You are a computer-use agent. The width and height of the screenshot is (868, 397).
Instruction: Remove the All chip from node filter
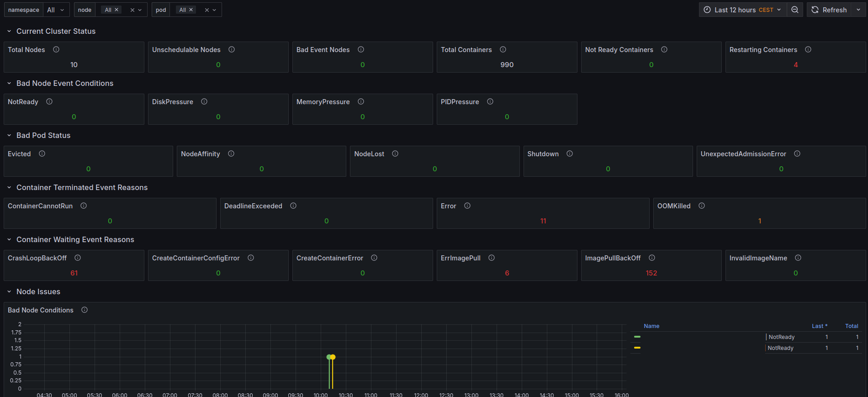click(116, 10)
